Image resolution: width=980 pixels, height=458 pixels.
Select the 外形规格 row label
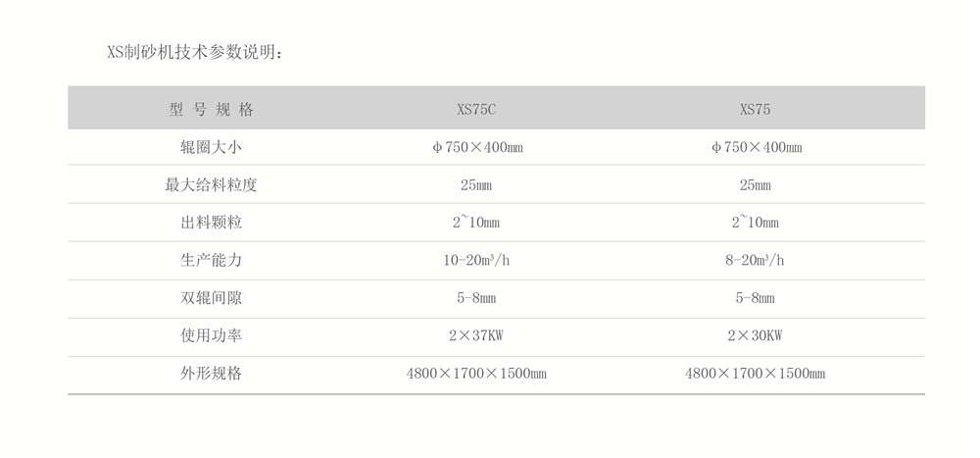[x=211, y=374]
